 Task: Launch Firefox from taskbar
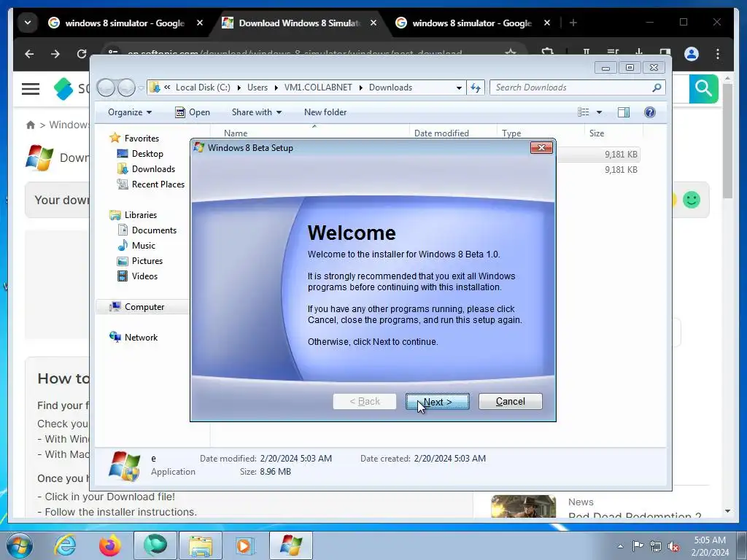(x=109, y=545)
